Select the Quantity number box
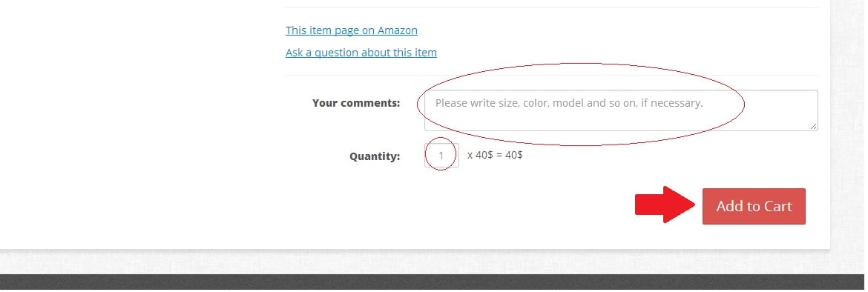The height and width of the screenshot is (292, 868). [441, 156]
